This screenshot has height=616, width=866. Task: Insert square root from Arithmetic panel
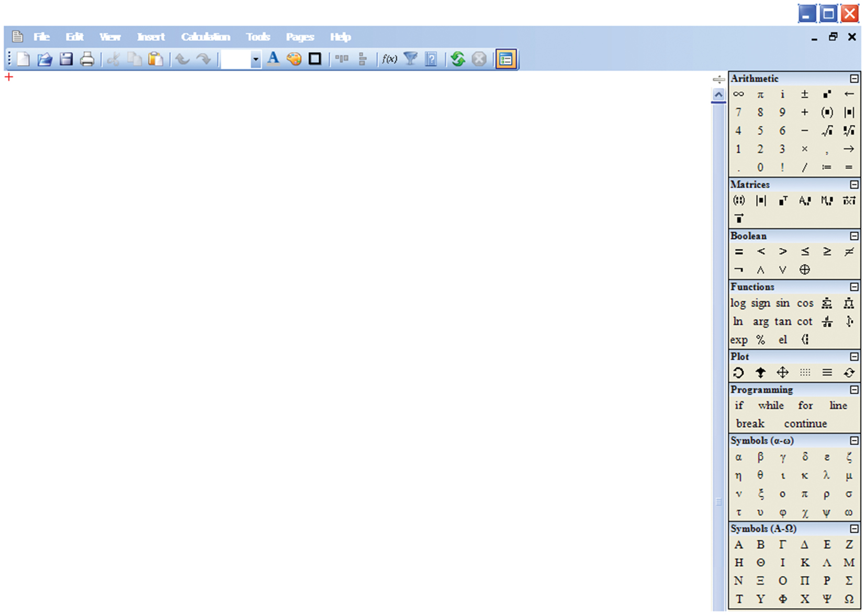point(827,131)
